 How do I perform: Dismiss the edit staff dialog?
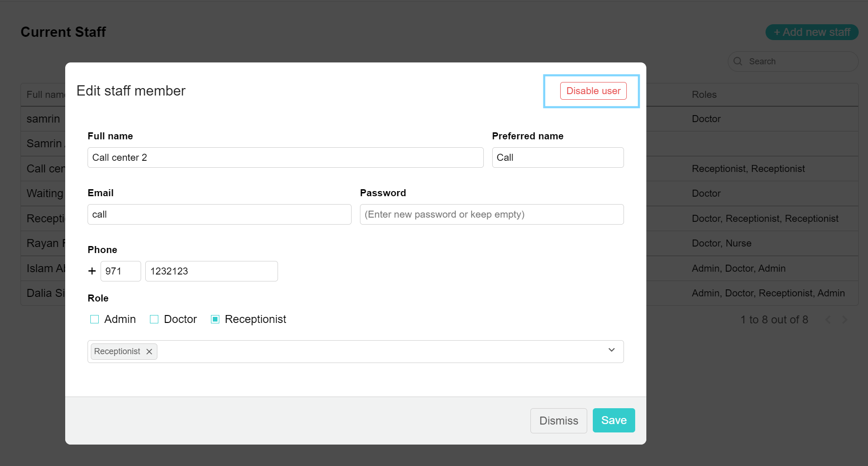[558, 421]
